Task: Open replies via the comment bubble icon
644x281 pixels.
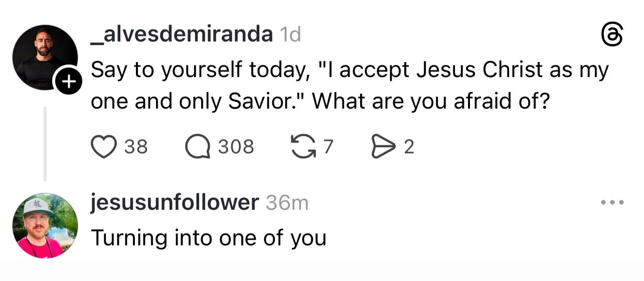Action: pyautogui.click(x=197, y=147)
